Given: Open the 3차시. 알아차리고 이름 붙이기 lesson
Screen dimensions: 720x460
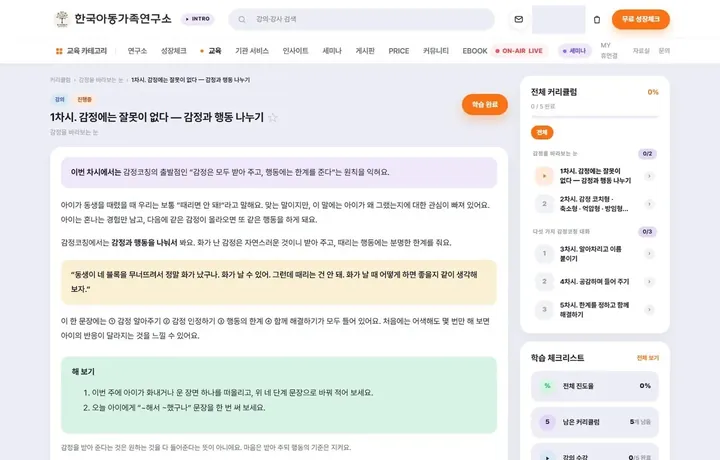Looking at the screenshot, I should coord(591,253).
